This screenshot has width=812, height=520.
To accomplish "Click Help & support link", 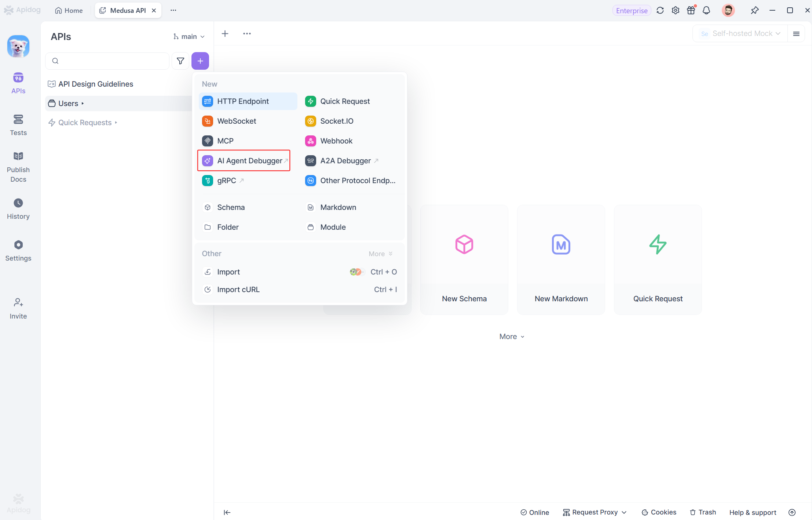I will [x=753, y=512].
